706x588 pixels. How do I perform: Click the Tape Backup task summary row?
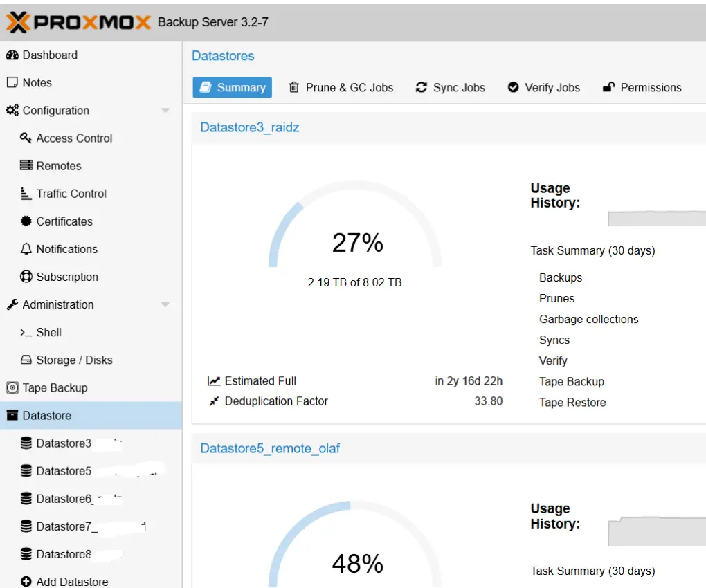tap(571, 381)
